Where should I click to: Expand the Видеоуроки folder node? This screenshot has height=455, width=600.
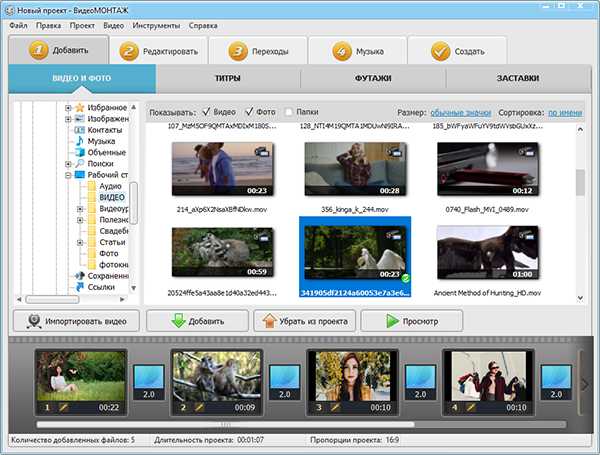tap(80, 209)
